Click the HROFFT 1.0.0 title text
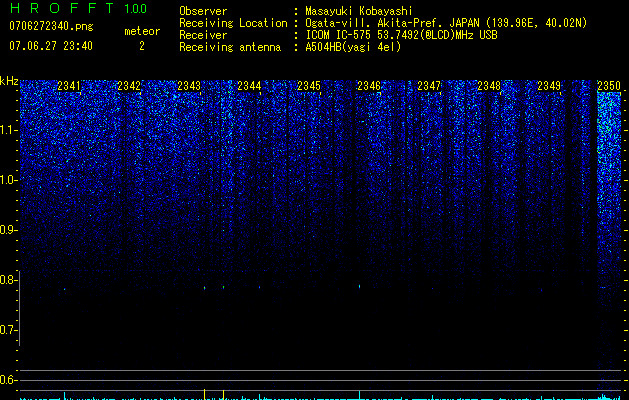The height and width of the screenshot is (400, 629). click(78, 8)
